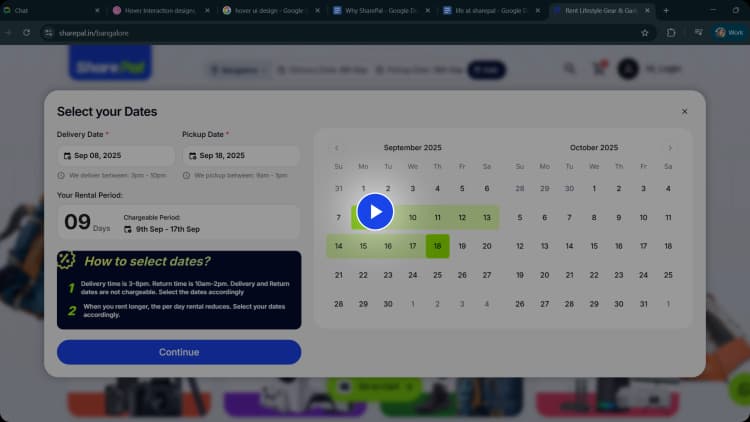Click calendar icon in Delivery Date field

(66, 156)
